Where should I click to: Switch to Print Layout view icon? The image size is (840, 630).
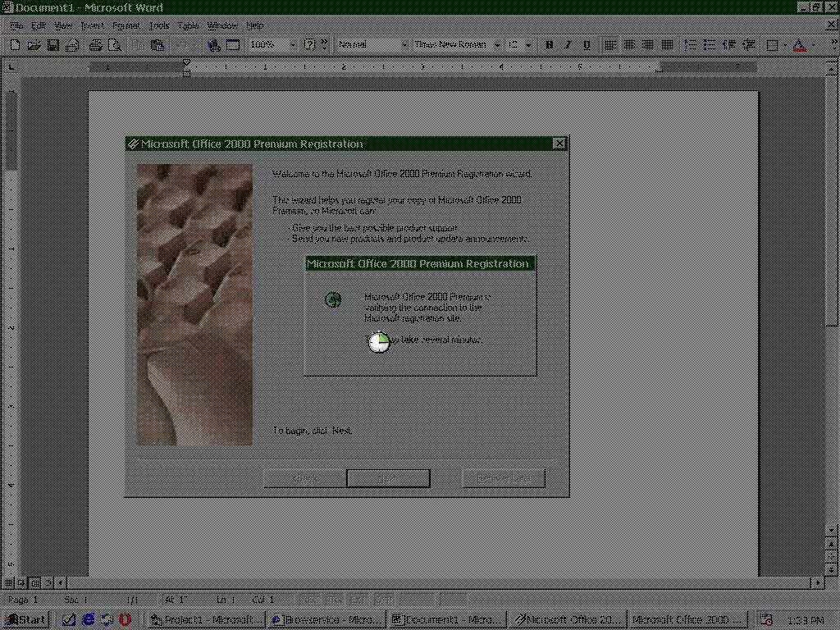pos(34,582)
